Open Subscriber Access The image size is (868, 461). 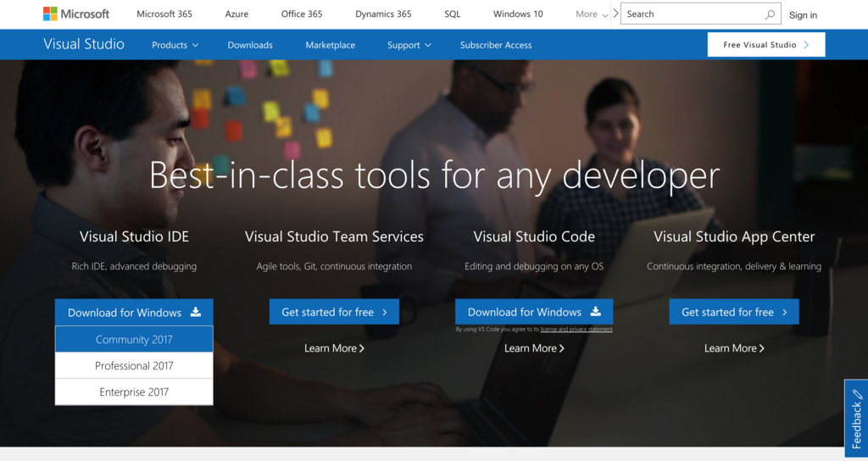(496, 45)
